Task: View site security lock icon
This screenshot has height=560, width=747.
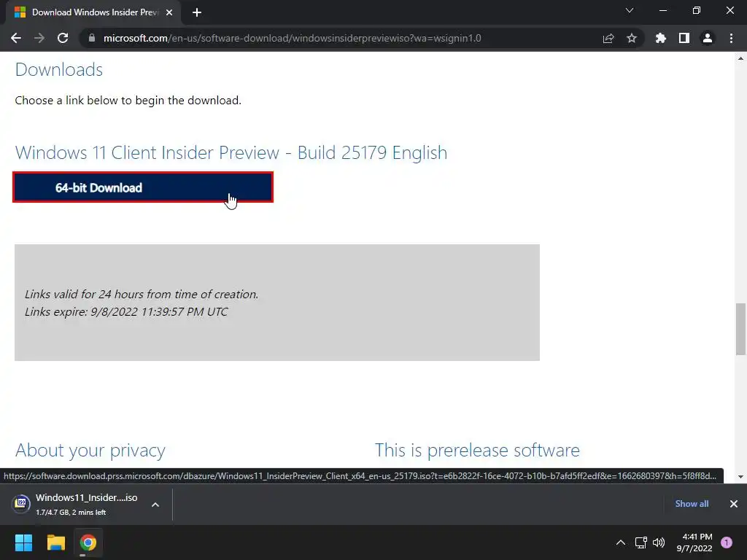Action: (x=91, y=38)
